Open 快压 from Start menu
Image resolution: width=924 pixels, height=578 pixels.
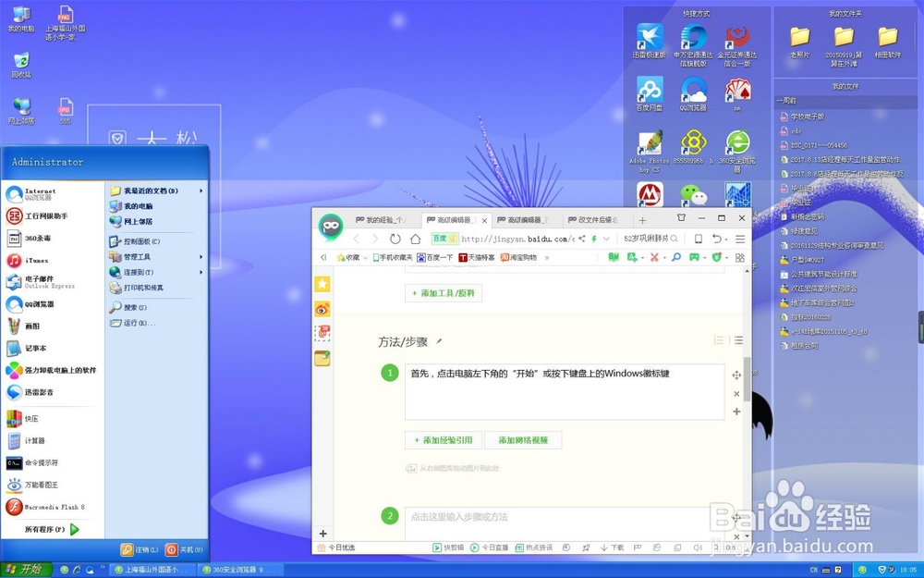tap(22, 419)
